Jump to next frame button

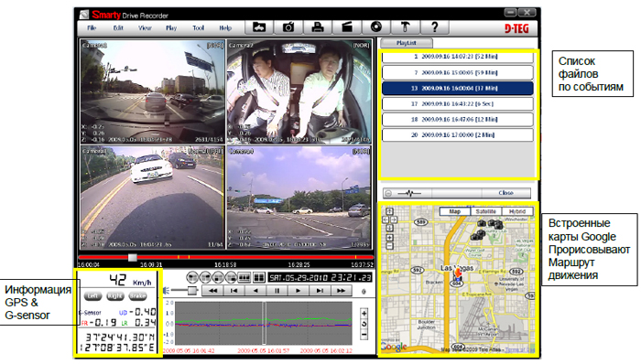pyautogui.click(x=320, y=291)
